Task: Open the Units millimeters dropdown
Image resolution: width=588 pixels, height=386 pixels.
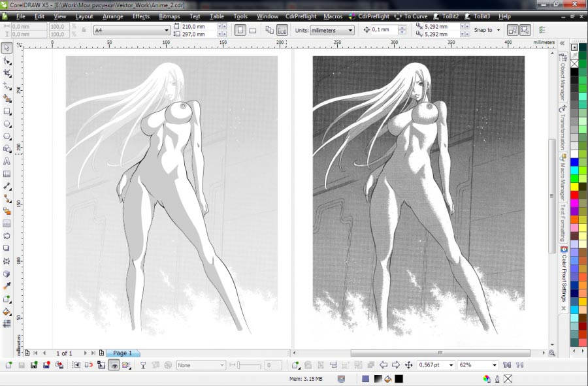Action: pyautogui.click(x=351, y=30)
